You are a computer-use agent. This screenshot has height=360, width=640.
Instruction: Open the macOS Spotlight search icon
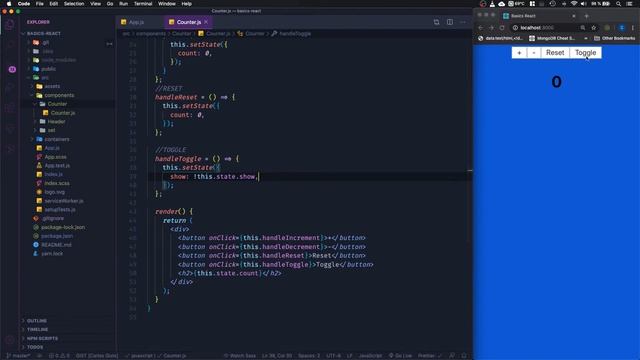pos(618,4)
